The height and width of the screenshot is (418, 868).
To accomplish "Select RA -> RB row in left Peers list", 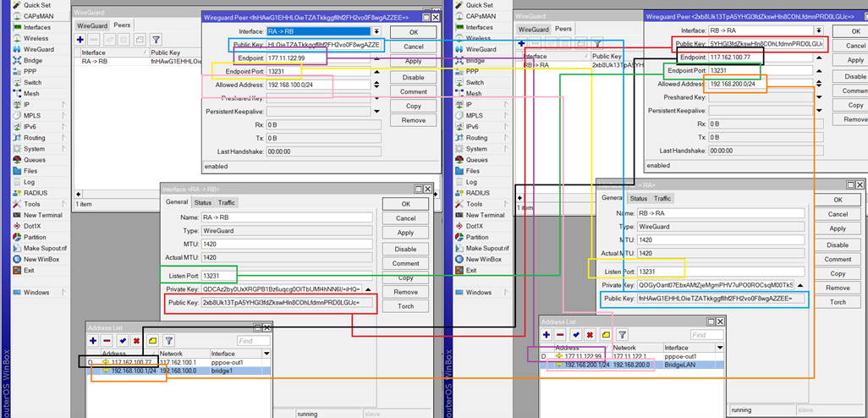I will [137, 62].
